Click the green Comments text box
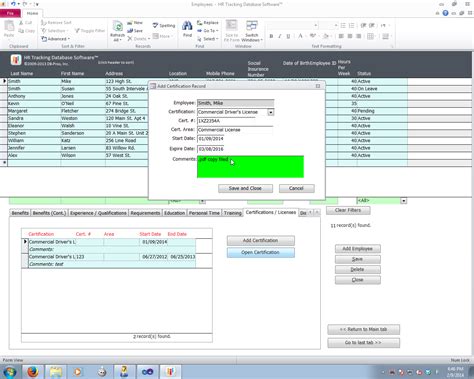 (x=250, y=167)
